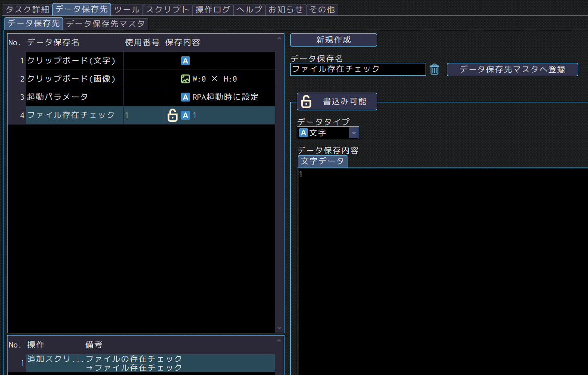Toggle the 書込み可能 write-lock button
Viewport: 588px width, 375px height.
337,102
